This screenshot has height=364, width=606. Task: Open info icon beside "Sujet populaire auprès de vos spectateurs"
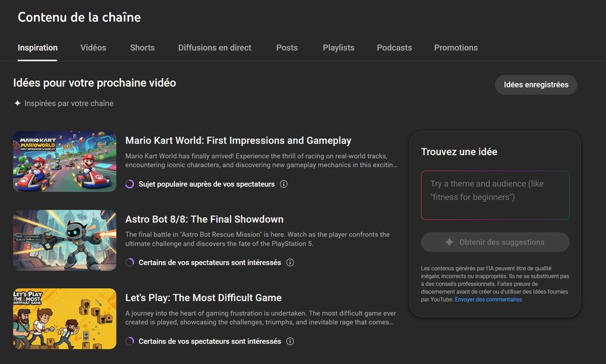pyautogui.click(x=284, y=184)
